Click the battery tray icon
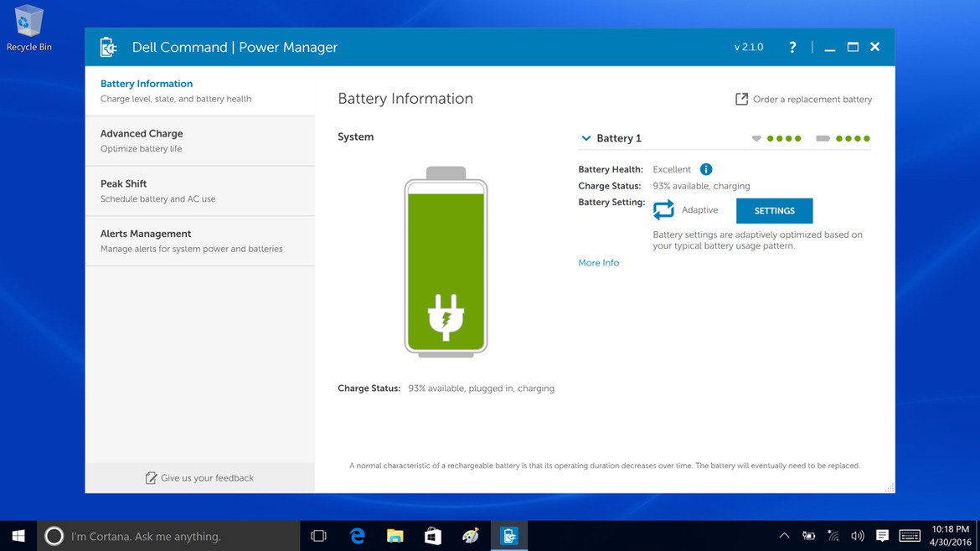Image resolution: width=980 pixels, height=551 pixels. [x=809, y=535]
